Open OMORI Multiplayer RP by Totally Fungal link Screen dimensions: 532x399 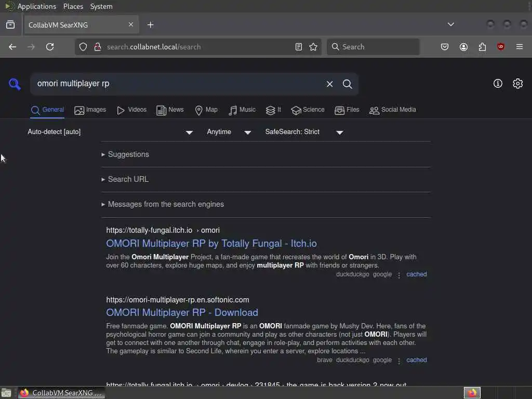211,244
